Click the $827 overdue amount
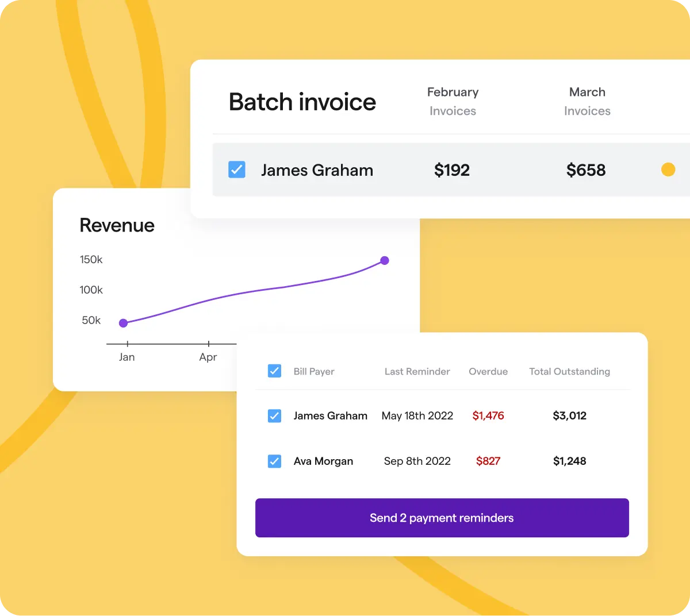This screenshot has height=616, width=690. (x=488, y=461)
